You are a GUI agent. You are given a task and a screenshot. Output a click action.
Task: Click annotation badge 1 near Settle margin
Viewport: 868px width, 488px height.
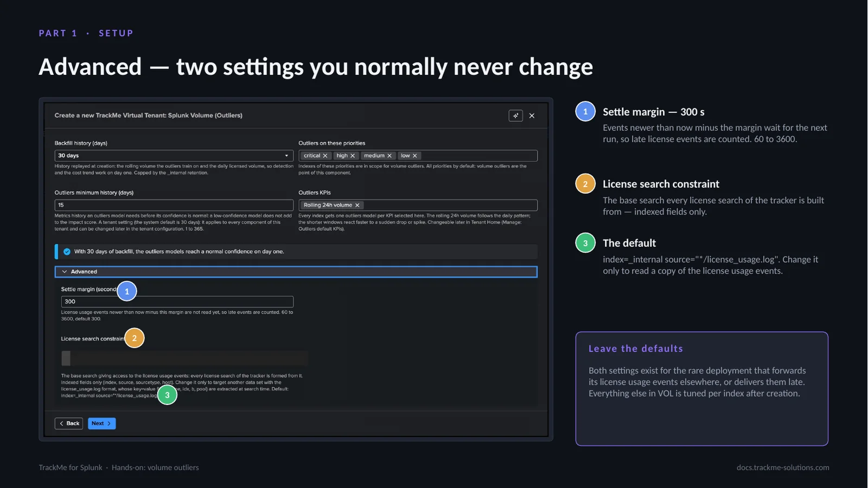coord(127,291)
